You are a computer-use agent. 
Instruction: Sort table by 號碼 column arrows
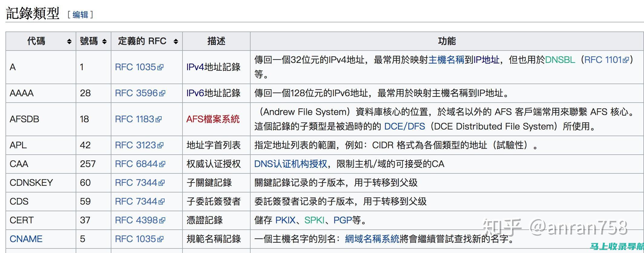click(104, 41)
